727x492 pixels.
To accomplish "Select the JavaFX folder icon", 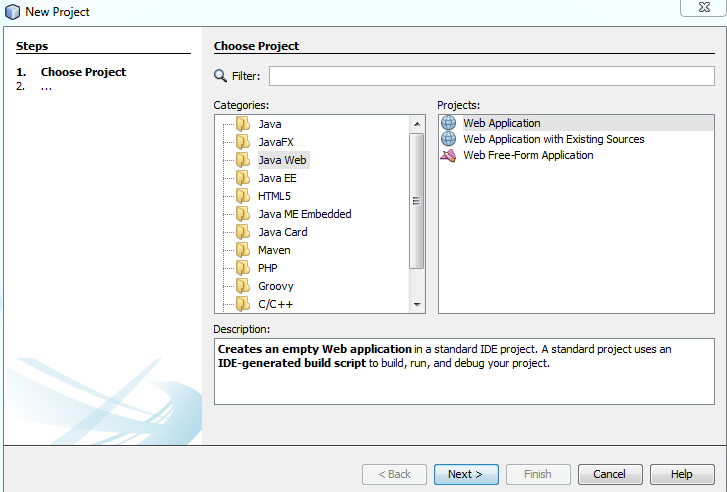I will 242,142.
